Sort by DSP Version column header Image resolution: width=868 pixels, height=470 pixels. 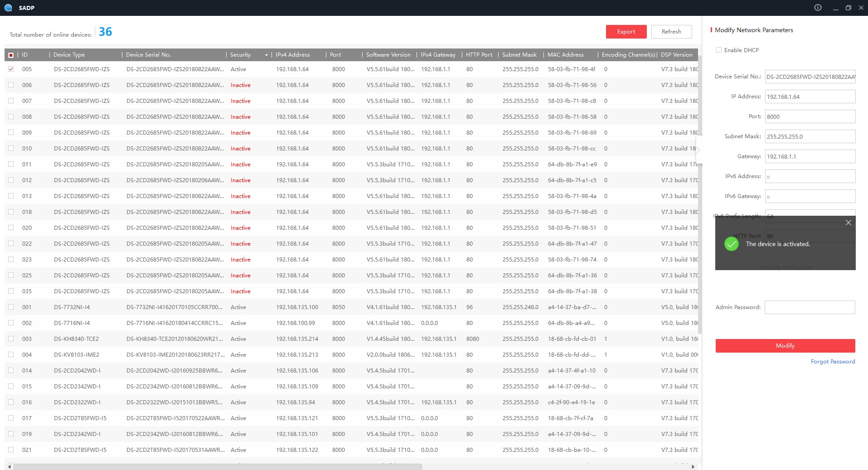[677, 55]
